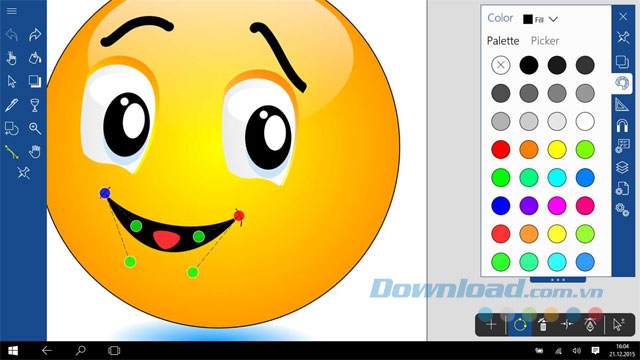Click the plus add-node button
Screen dimensions: 640x360
pyautogui.click(x=491, y=324)
